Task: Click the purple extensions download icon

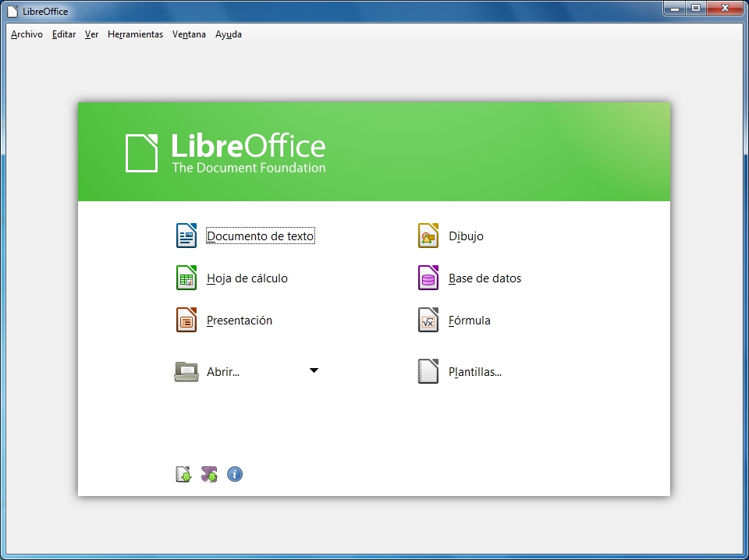Action: tap(209, 474)
